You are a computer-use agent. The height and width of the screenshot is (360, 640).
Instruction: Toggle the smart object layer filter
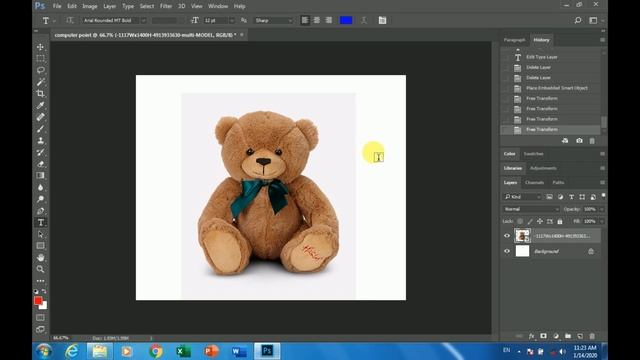(593, 197)
